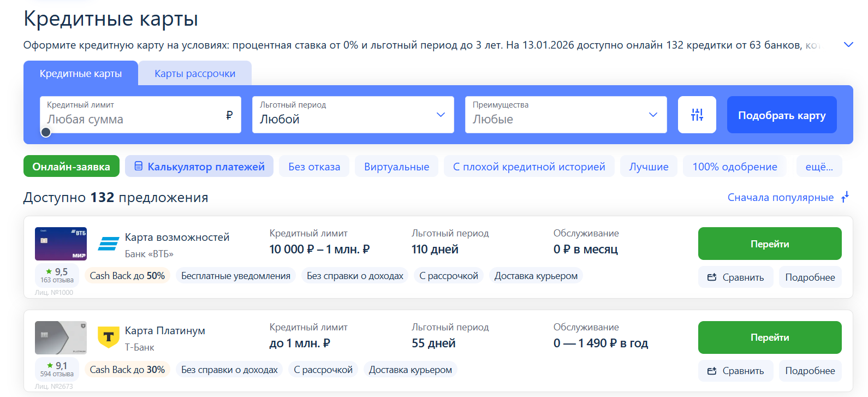The image size is (868, 397).
Task: Toggle the Без отказа filter chip
Action: [x=314, y=167]
